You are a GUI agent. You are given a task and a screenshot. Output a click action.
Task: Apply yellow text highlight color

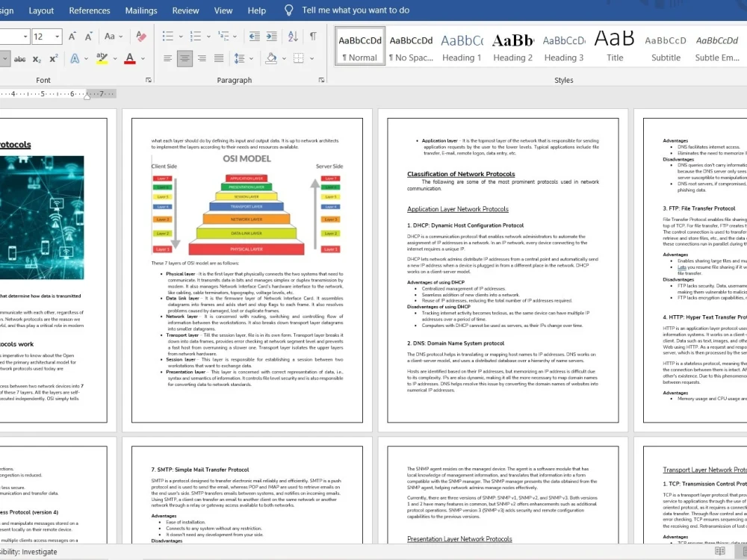tap(102, 58)
